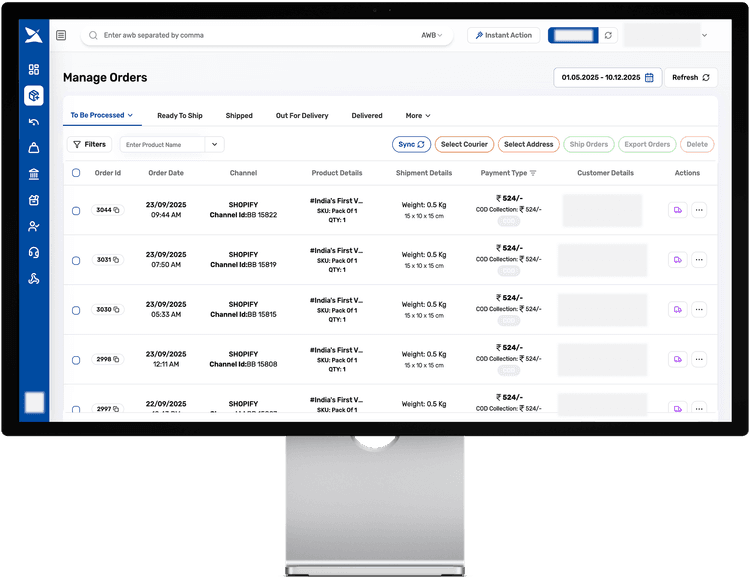Open more actions for order 3031
The width and height of the screenshot is (750, 578).
[x=699, y=260]
